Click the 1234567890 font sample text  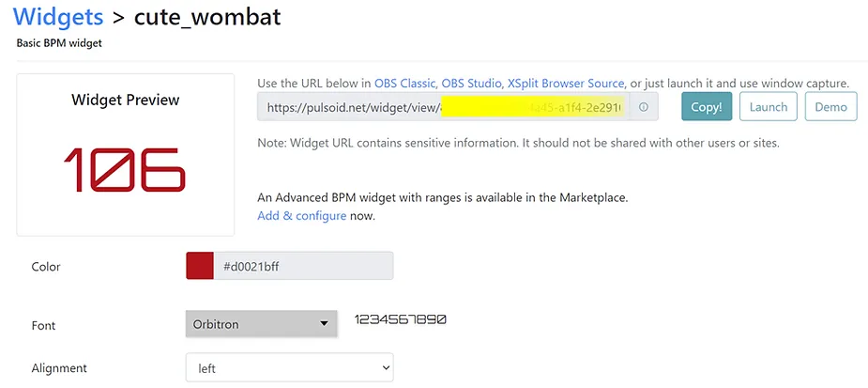coord(400,319)
